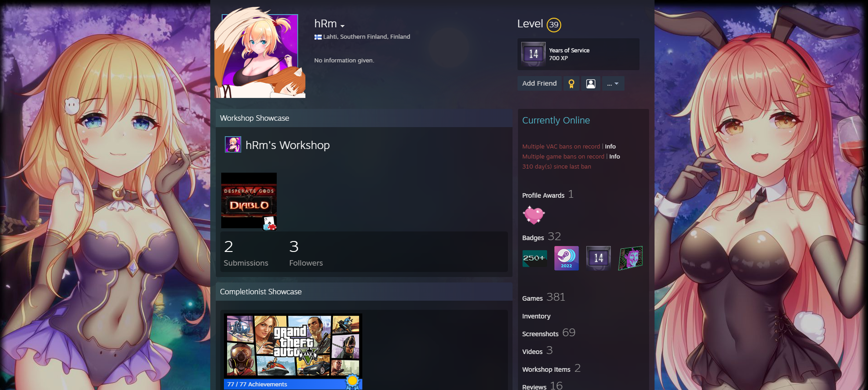Viewport: 868px width, 390px height.
Task: Click the 'No information given.' summary text
Action: 344,60
